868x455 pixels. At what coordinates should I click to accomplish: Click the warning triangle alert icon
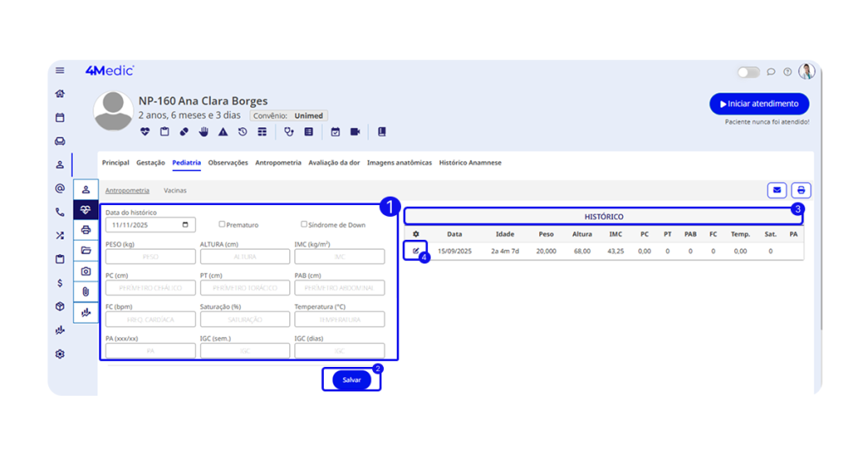[x=223, y=131]
